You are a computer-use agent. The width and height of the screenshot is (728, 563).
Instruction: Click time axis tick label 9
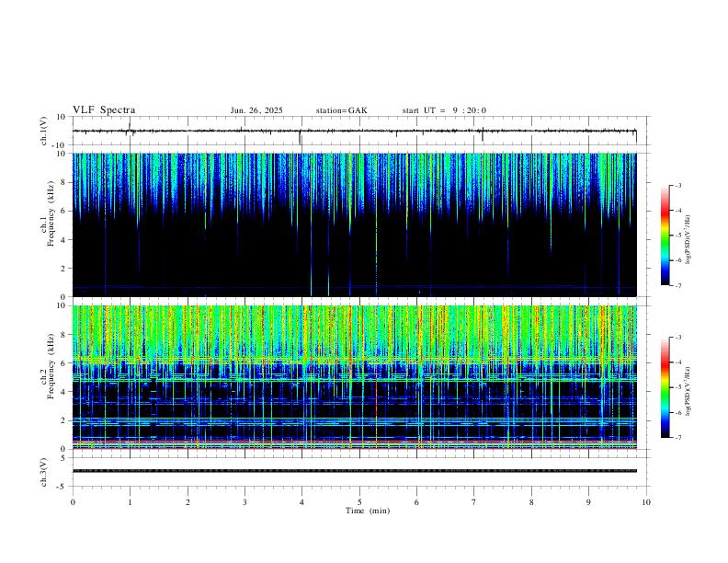[588, 502]
